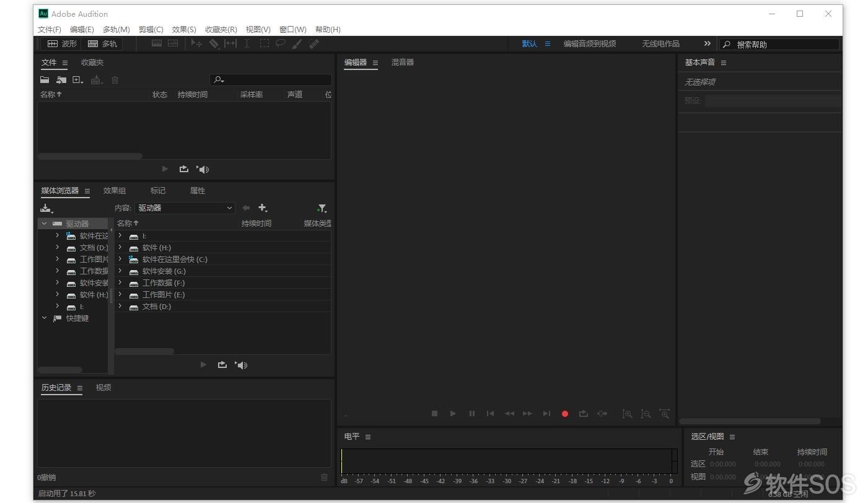The height and width of the screenshot is (503, 868).
Task: Open the file type filter funnel icon
Action: [322, 208]
